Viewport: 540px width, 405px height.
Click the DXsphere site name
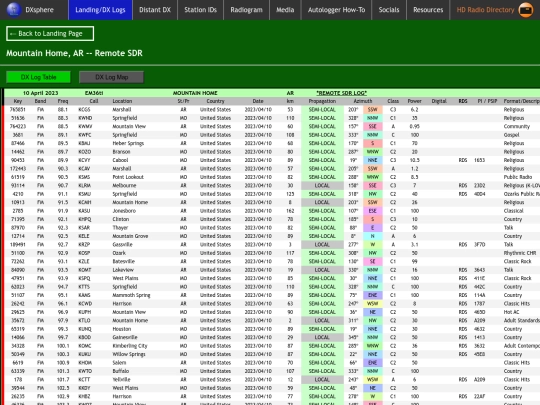tap(40, 10)
